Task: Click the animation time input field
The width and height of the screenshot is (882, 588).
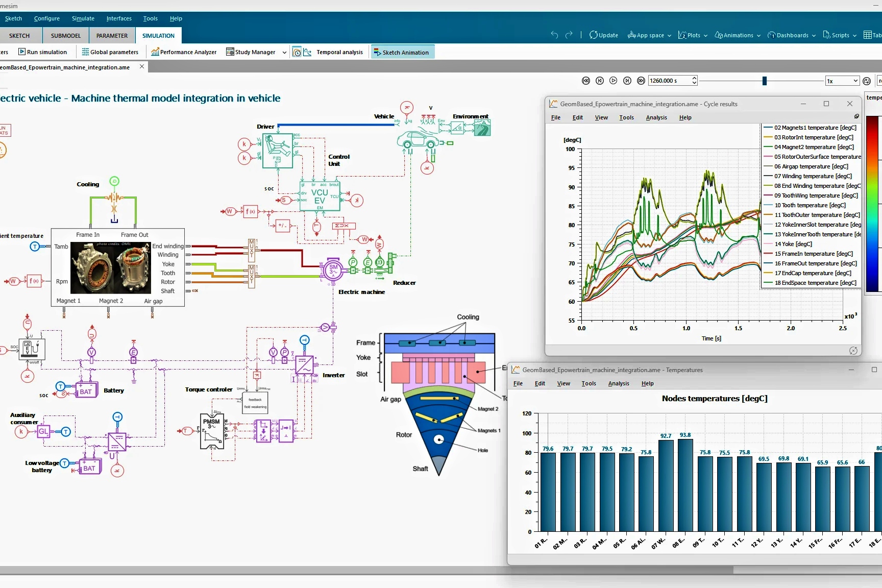Action: pyautogui.click(x=670, y=81)
